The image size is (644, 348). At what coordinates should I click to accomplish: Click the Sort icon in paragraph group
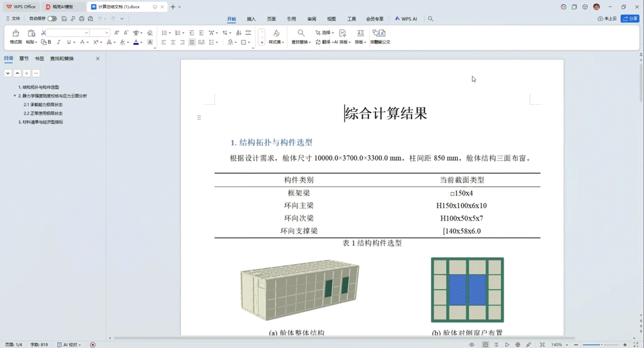pyautogui.click(x=239, y=33)
